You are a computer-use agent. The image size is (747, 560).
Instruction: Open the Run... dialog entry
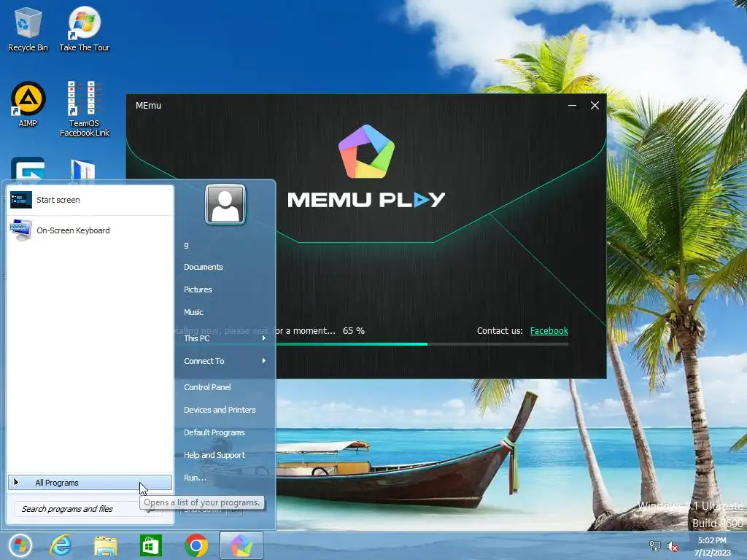tap(195, 478)
